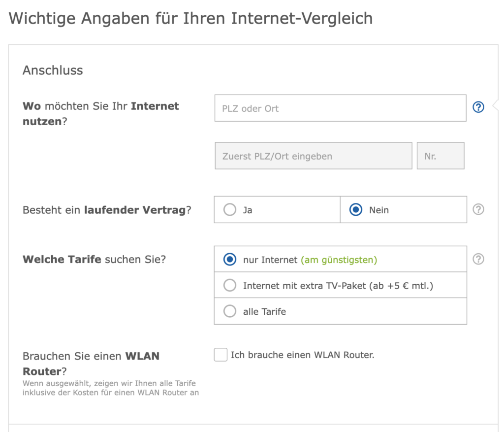
Task: Select 'Ja' for laufender Vertrag
Action: pyautogui.click(x=277, y=210)
